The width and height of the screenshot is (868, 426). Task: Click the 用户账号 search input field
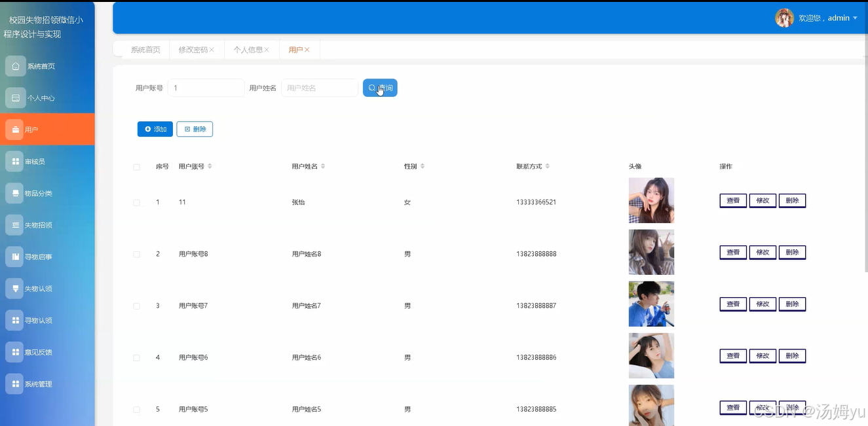coord(206,88)
